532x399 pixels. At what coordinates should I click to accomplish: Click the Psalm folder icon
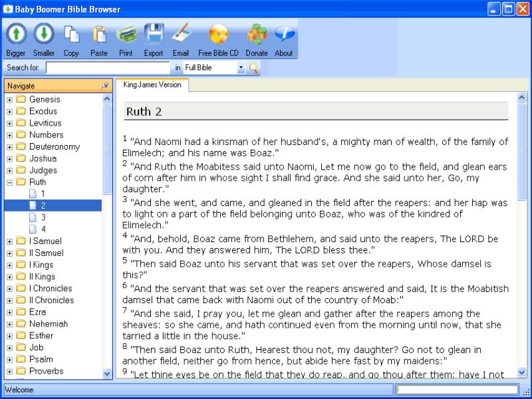[x=21, y=359]
